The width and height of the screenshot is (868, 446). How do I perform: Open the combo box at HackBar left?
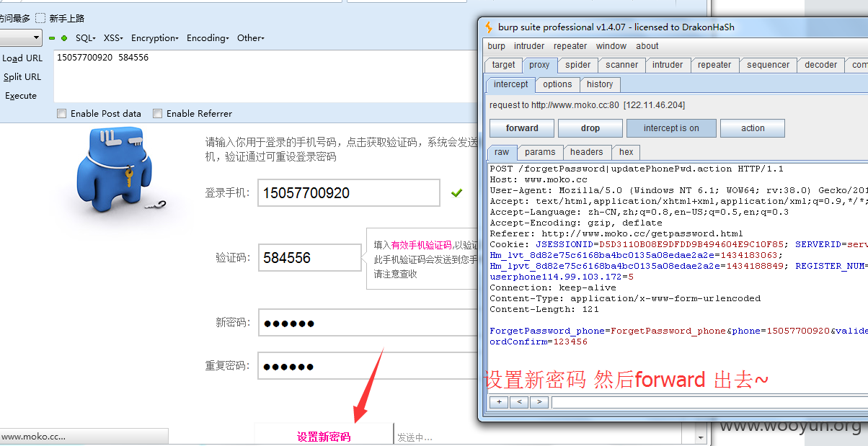pos(21,37)
